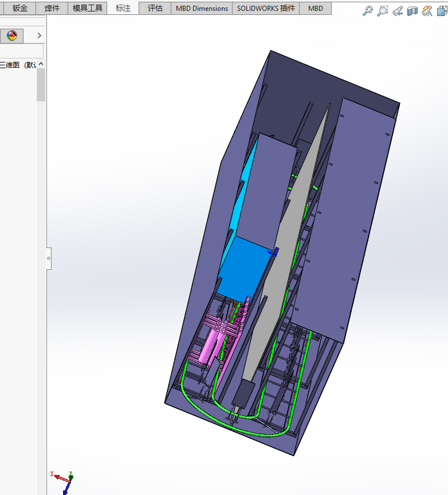This screenshot has width=448, height=495.
Task: Click the feature tree scrollbar up arrow
Action: point(41,64)
